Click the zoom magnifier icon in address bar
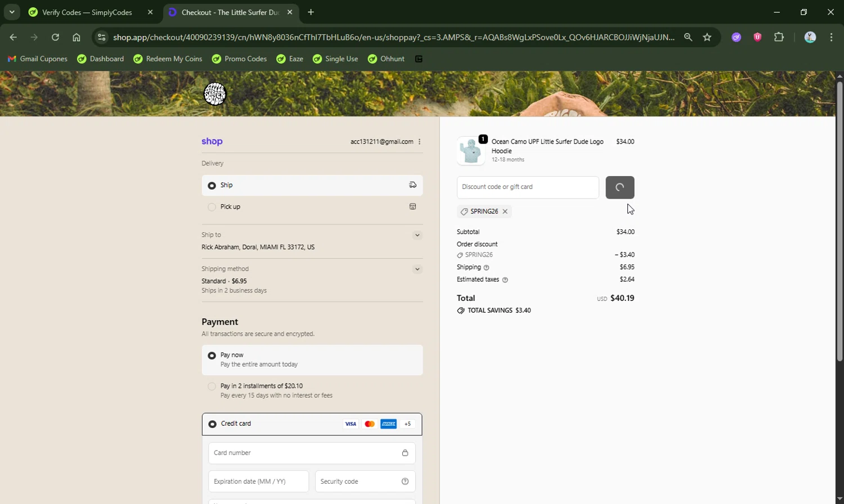This screenshot has height=504, width=844. coord(688,37)
